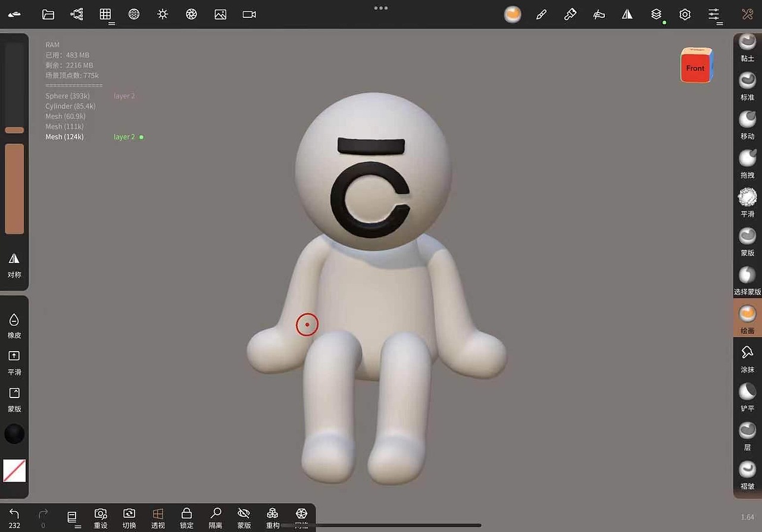Image resolution: width=762 pixels, height=532 pixels.
Task: Select the 涂抹 smudge tool
Action: coord(747,359)
